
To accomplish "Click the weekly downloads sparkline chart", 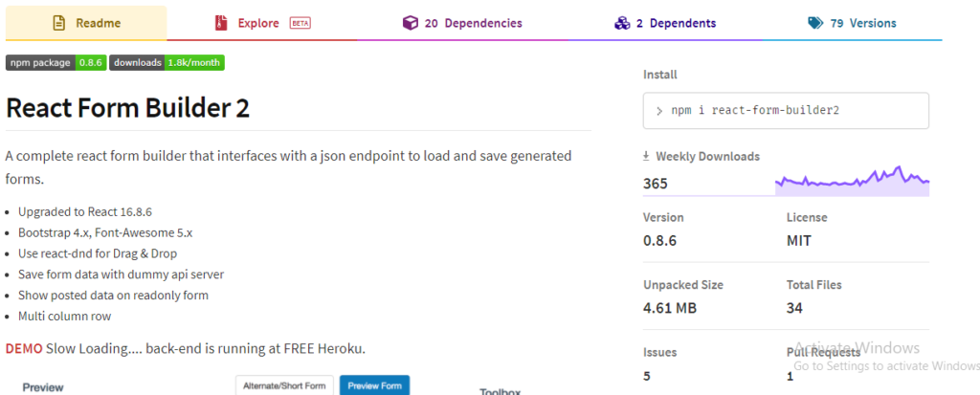I will [x=852, y=180].
